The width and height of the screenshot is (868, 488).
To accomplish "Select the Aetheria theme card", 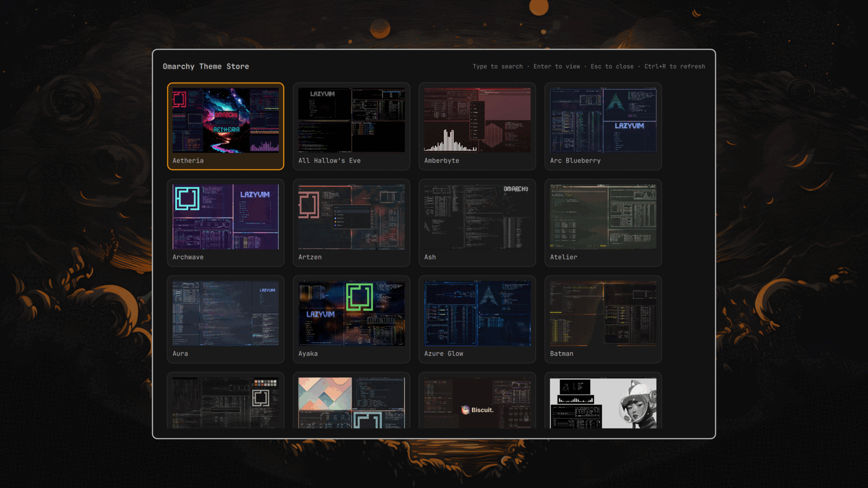I will (226, 126).
